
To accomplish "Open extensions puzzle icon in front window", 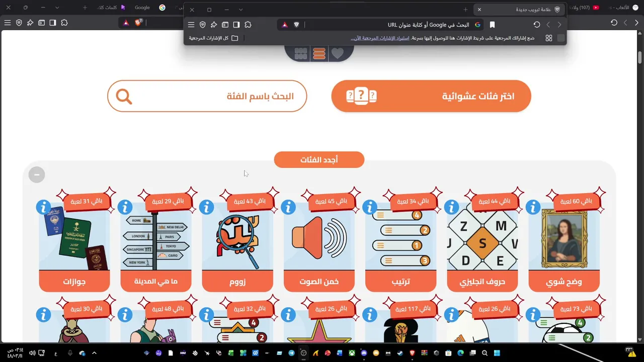I will click(x=248, y=25).
